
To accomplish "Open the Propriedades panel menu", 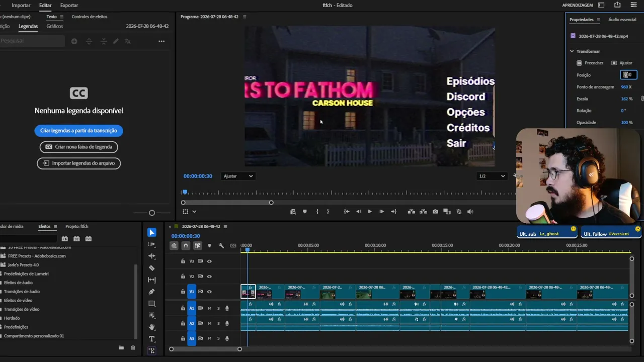I will tap(598, 20).
